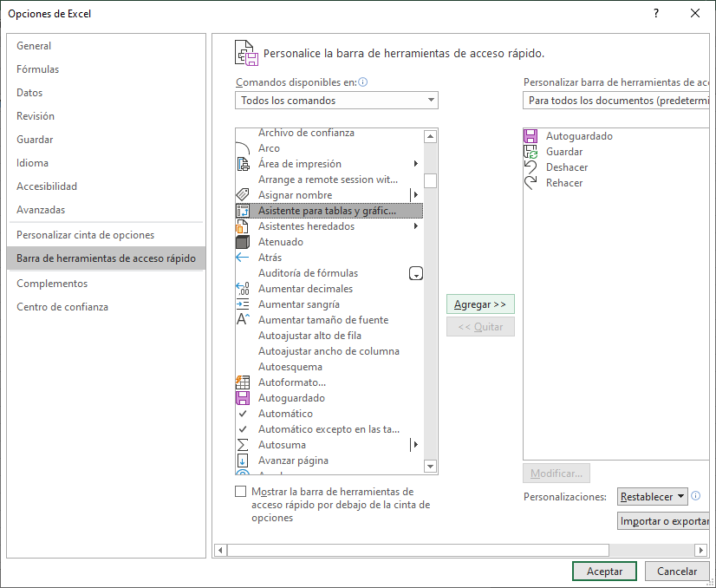Click the checkmark beside Automático
This screenshot has width=716, height=588.
[x=243, y=414]
